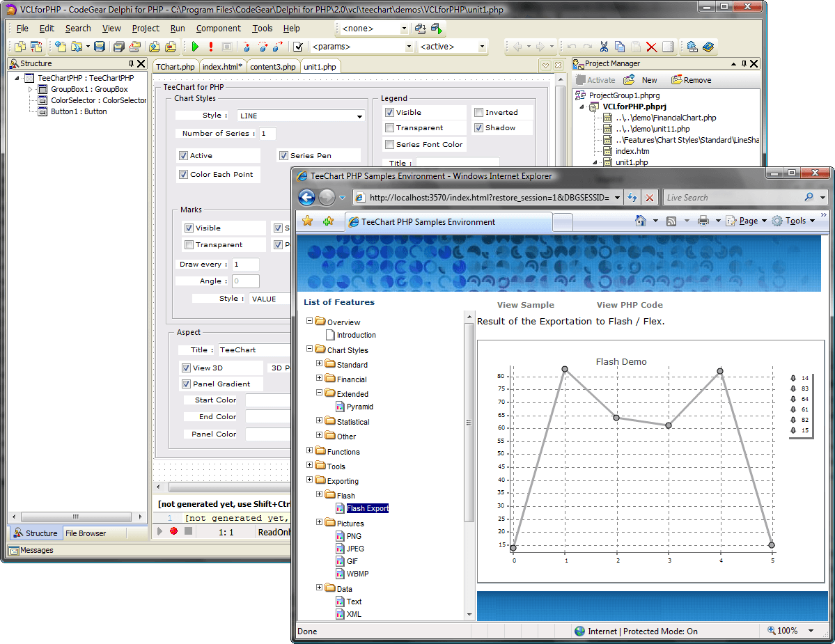Open the Page menu button in IE

coord(747,220)
